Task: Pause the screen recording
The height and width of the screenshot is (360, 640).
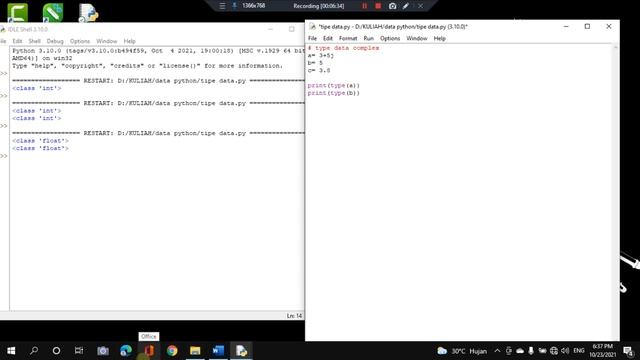Action: tap(364, 6)
